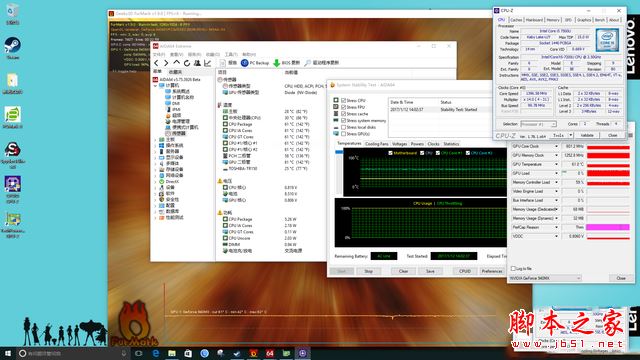
Task: Toggle the CPU Core #1 graph checkbox
Action: 438,153
